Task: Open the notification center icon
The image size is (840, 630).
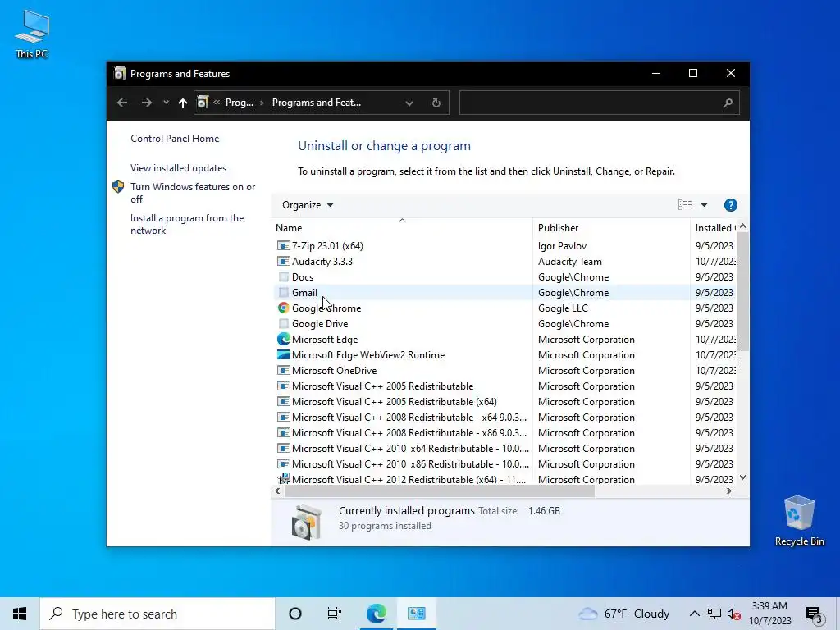Action: (814, 614)
